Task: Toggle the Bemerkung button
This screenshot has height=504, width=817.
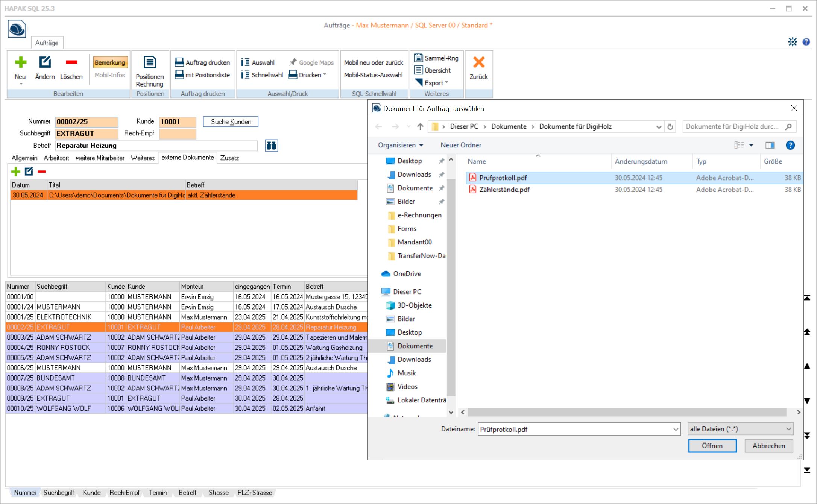Action: pyautogui.click(x=110, y=62)
